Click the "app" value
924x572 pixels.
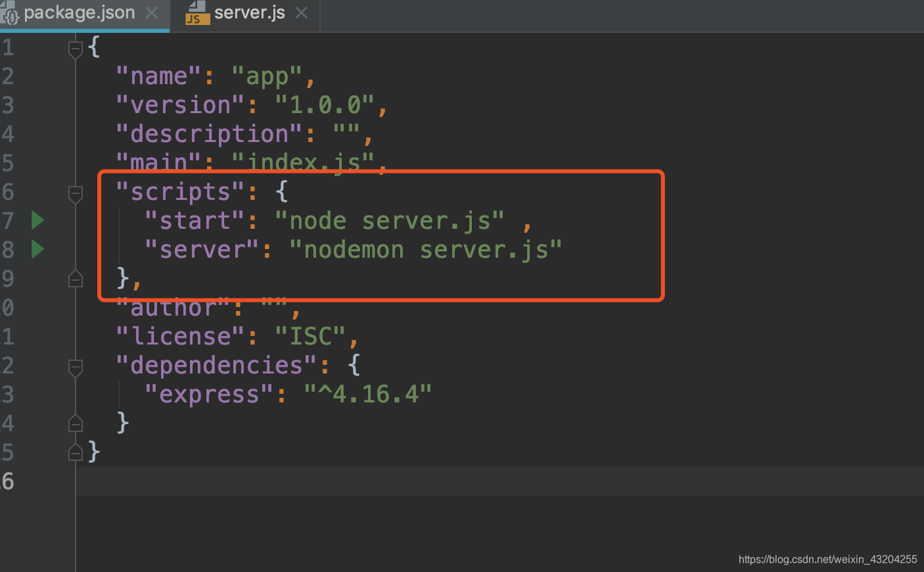tap(267, 76)
